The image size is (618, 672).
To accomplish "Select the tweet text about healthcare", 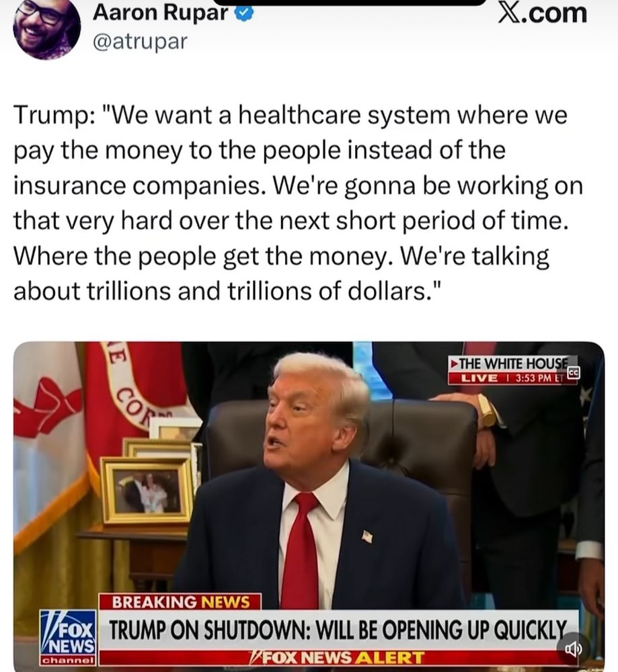I will pos(298,203).
